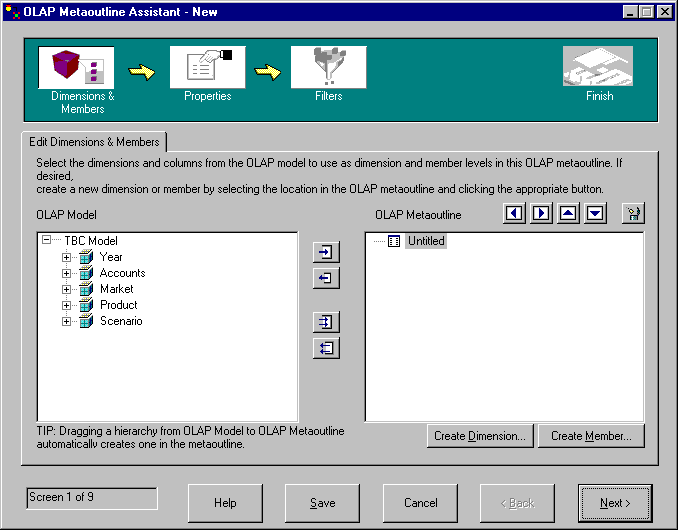Screen dimensions: 678x530
Task: Click the Untitled metaoutline document icon
Action: click(394, 241)
